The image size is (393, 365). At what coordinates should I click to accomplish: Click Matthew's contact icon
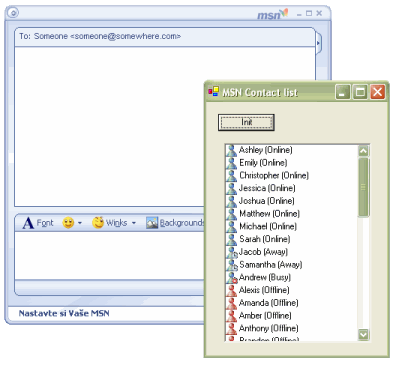pos(231,214)
